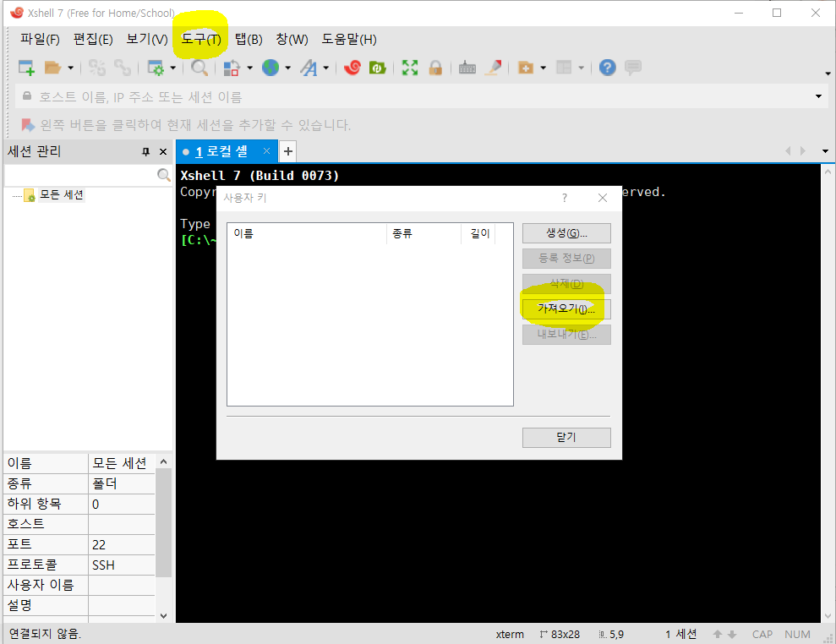
Task: Click the host name address bar field
Action: coord(416,96)
